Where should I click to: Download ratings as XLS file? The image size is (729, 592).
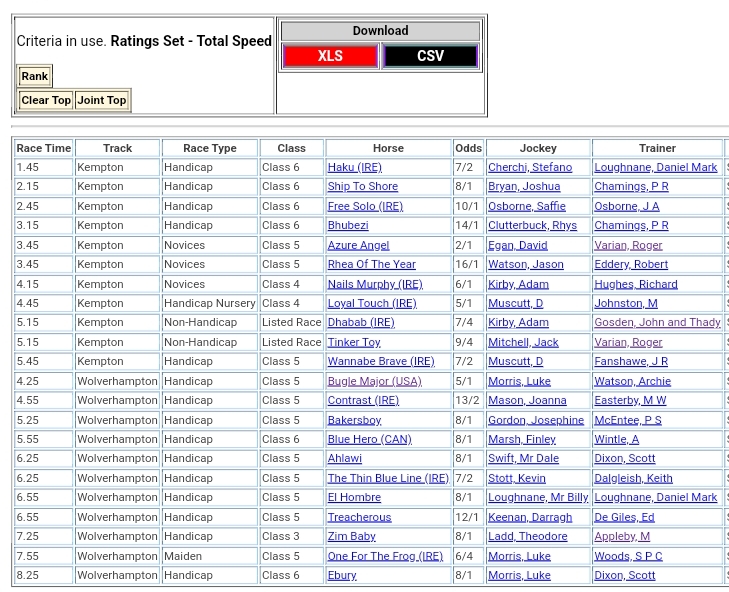[330, 56]
